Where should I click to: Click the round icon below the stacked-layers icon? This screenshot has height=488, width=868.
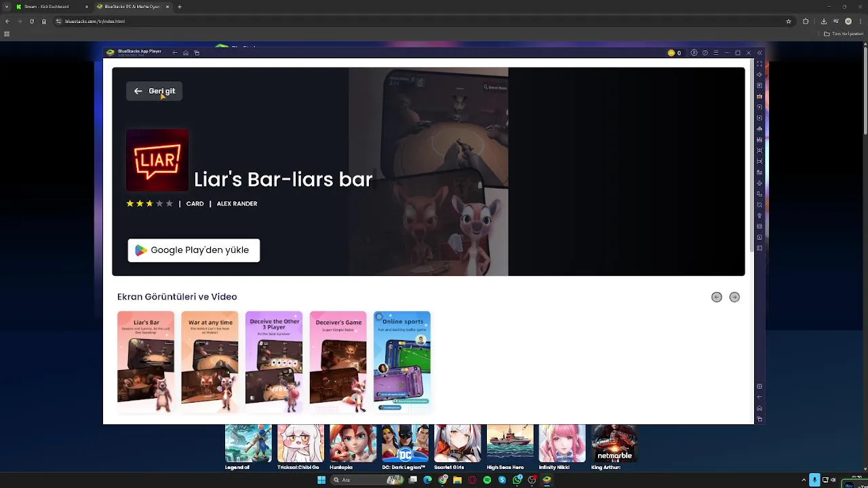click(x=759, y=237)
